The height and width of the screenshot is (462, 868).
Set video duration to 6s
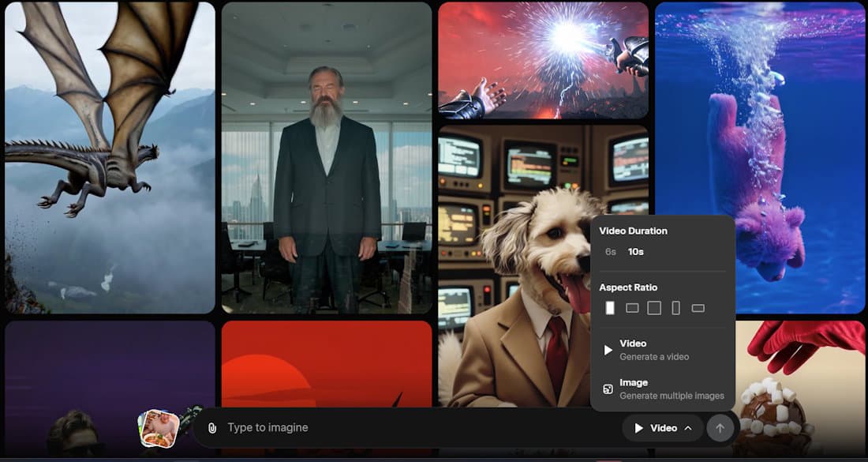click(610, 252)
